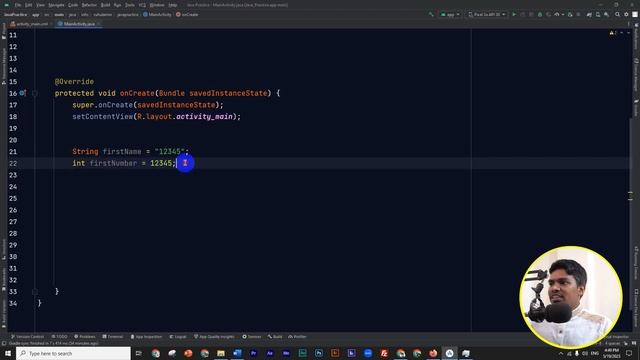Open IDE settings gear icon
Viewport: 640px width, 360px height.
pos(626,14)
